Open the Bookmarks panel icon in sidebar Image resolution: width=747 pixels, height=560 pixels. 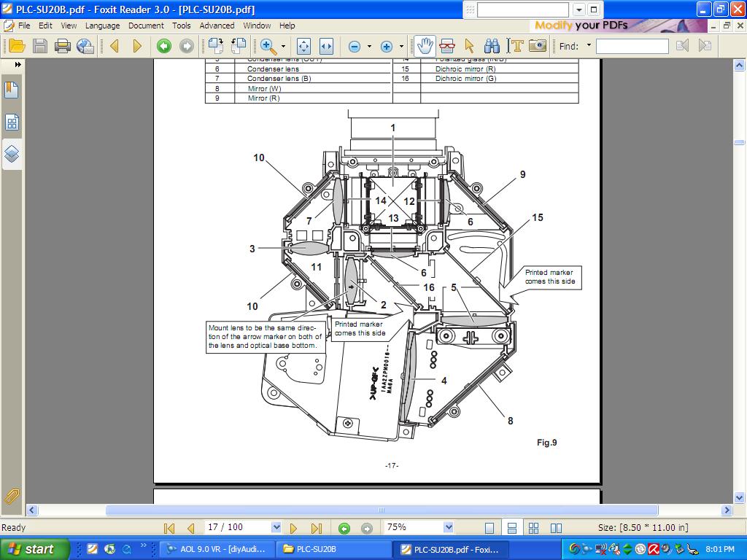tap(12, 90)
